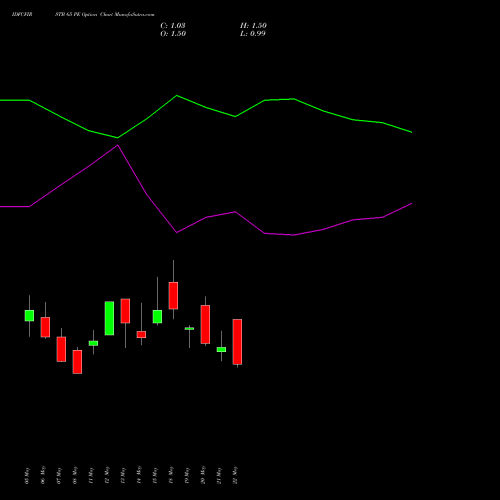Click the highest peak of the green line

[x=177, y=96]
